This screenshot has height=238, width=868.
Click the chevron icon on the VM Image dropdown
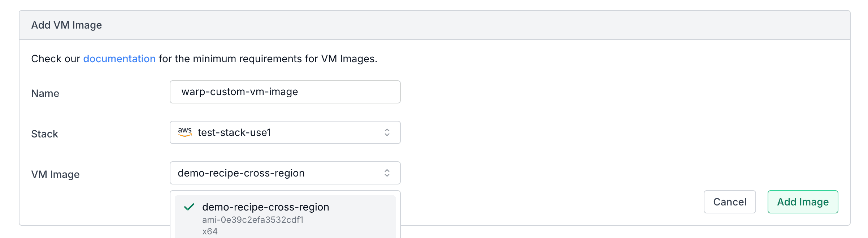387,173
